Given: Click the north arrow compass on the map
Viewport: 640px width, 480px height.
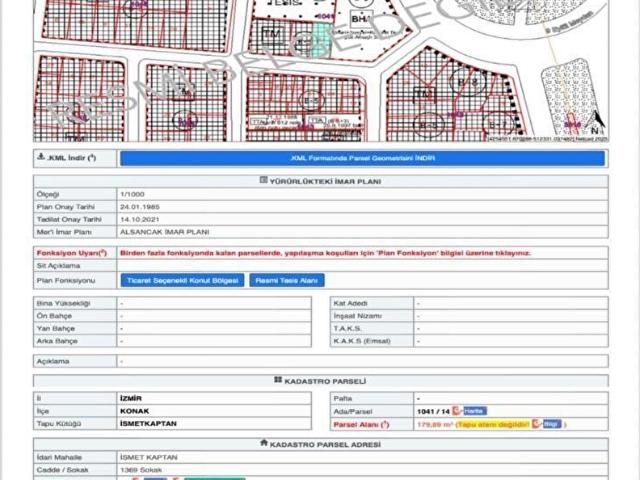Looking at the screenshot, I should coord(597,122).
